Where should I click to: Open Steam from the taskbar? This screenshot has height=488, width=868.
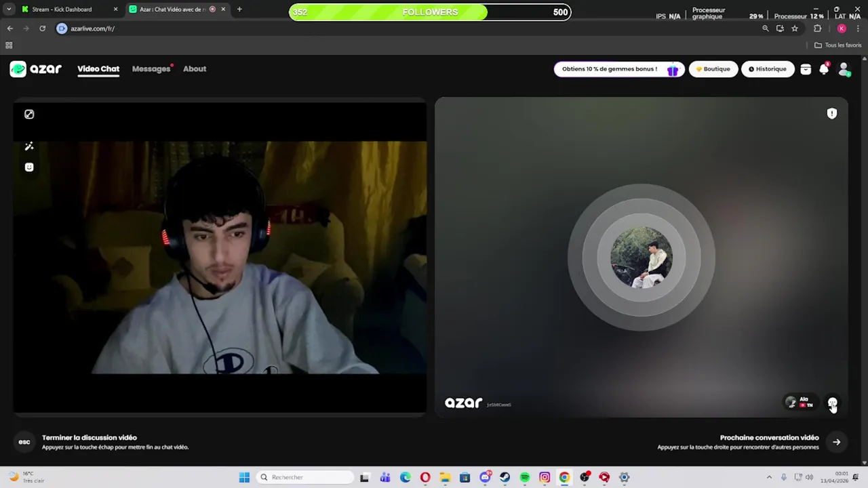point(505,477)
